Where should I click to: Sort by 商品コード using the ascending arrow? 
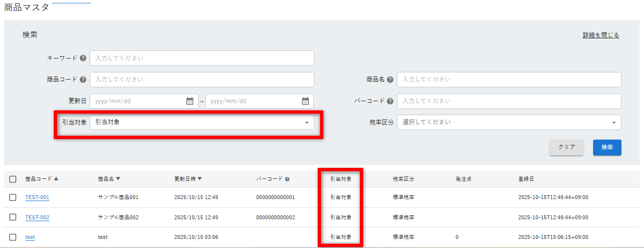tap(56, 179)
